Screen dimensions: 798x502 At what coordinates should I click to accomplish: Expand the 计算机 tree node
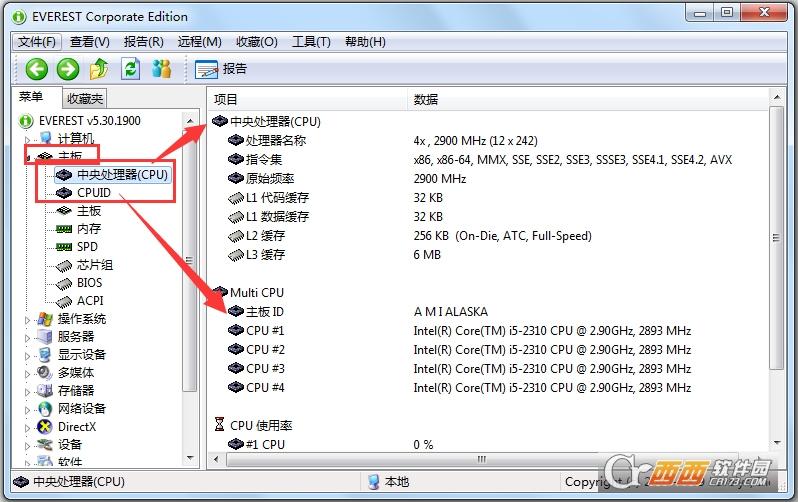click(27, 139)
